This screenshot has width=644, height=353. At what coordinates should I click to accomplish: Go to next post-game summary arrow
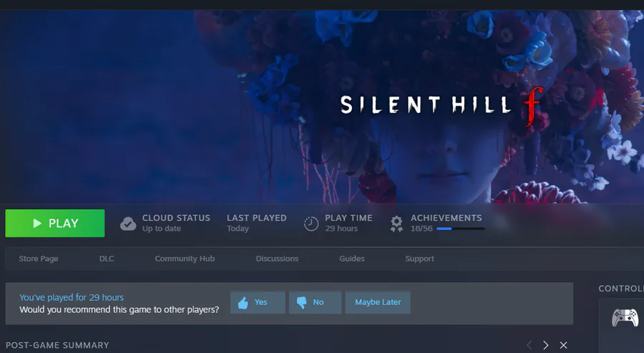point(546,345)
